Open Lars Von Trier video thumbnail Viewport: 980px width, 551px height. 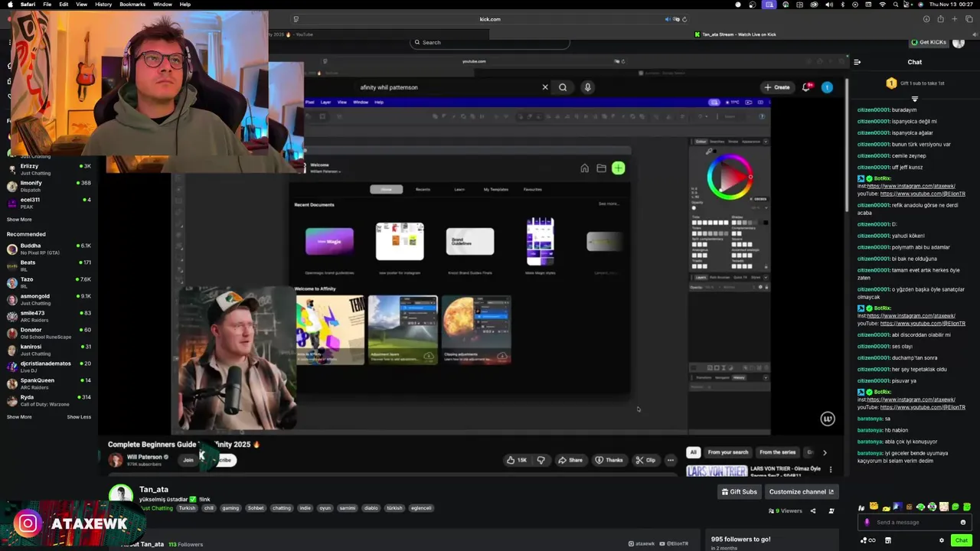click(717, 471)
